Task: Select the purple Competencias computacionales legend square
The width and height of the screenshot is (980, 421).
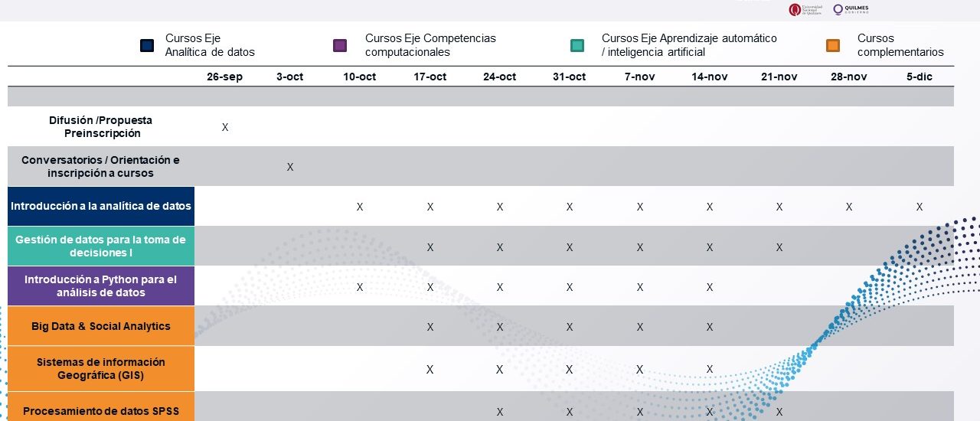Action: click(x=340, y=45)
